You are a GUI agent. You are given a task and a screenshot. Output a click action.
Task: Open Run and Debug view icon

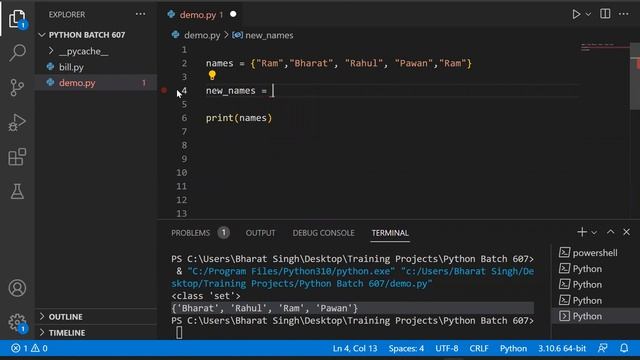click(x=17, y=122)
